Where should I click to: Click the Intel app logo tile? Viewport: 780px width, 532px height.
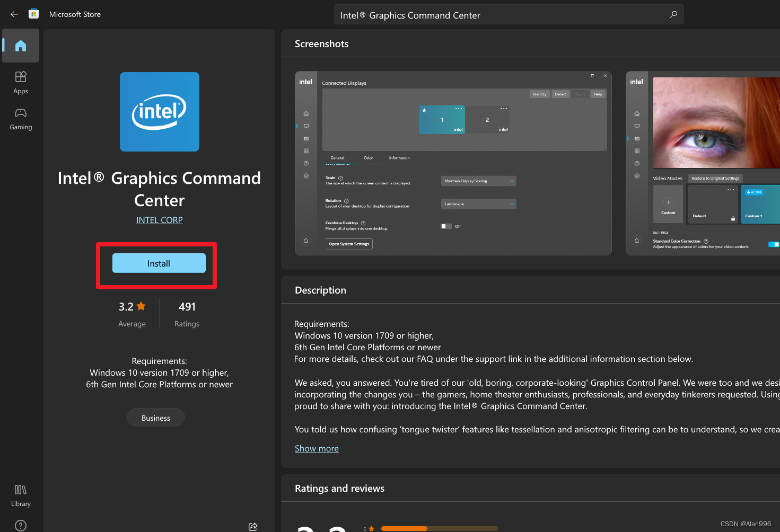160,112
